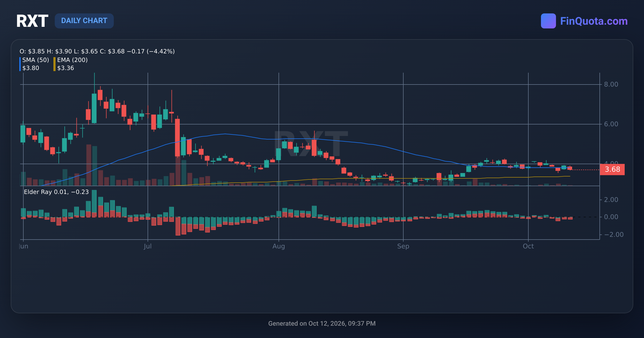Click the 0.00 Elder Ray axis label

click(x=611, y=217)
